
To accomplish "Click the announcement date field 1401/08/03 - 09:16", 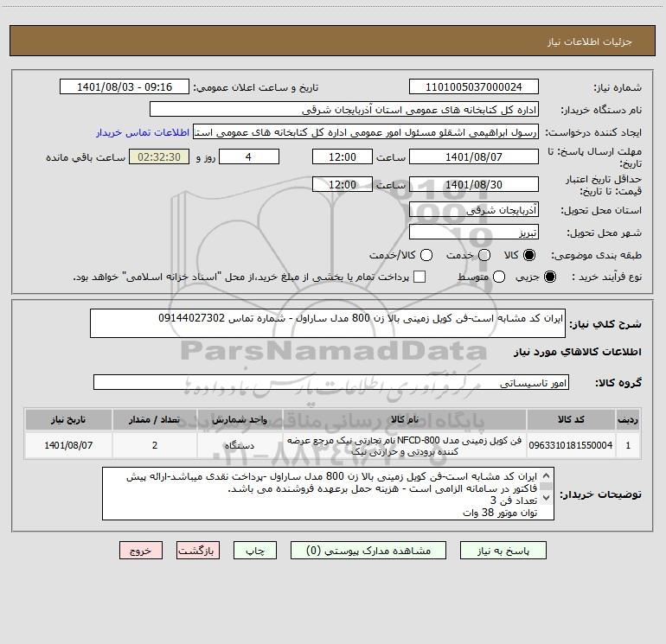I will (x=125, y=86).
